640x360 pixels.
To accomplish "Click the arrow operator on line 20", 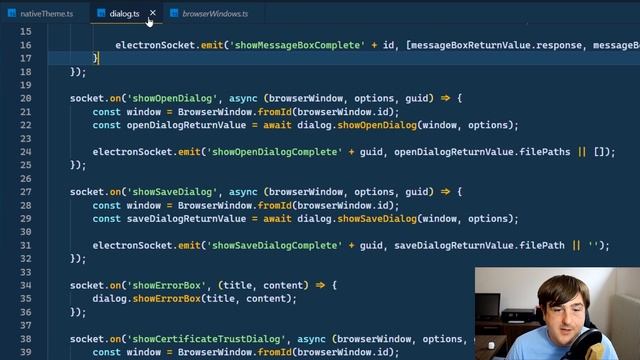I will [445, 98].
